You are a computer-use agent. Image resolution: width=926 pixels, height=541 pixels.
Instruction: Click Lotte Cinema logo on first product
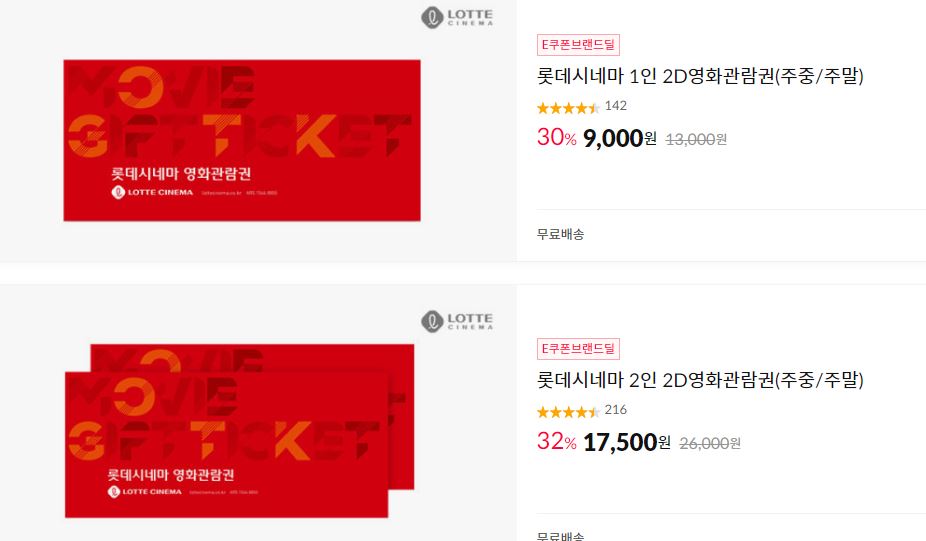pyautogui.click(x=457, y=17)
